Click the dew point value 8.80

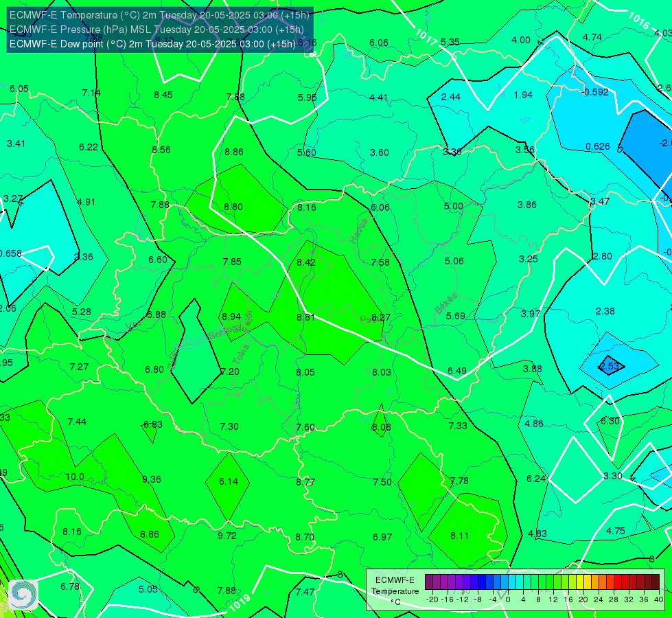pos(233,207)
